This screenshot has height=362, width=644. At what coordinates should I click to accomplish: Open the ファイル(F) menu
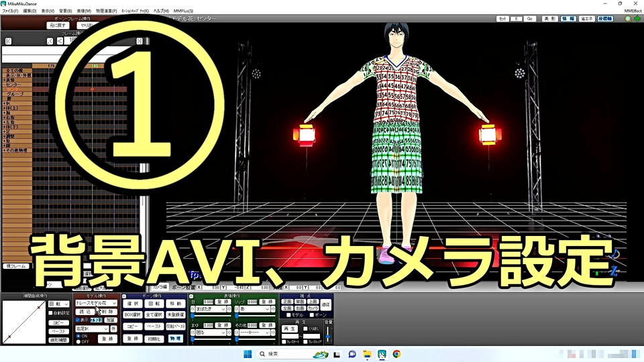tap(10, 11)
